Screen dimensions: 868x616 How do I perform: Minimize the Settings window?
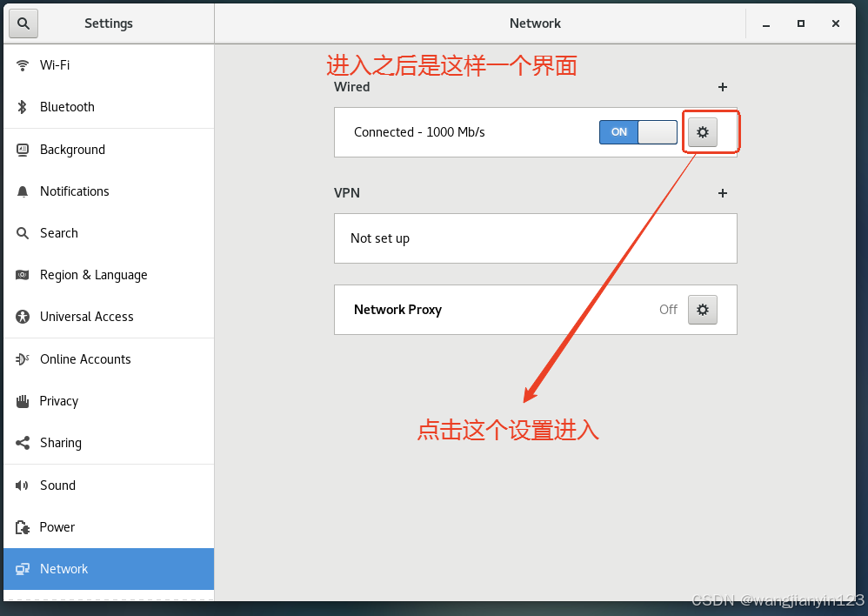pyautogui.click(x=766, y=23)
